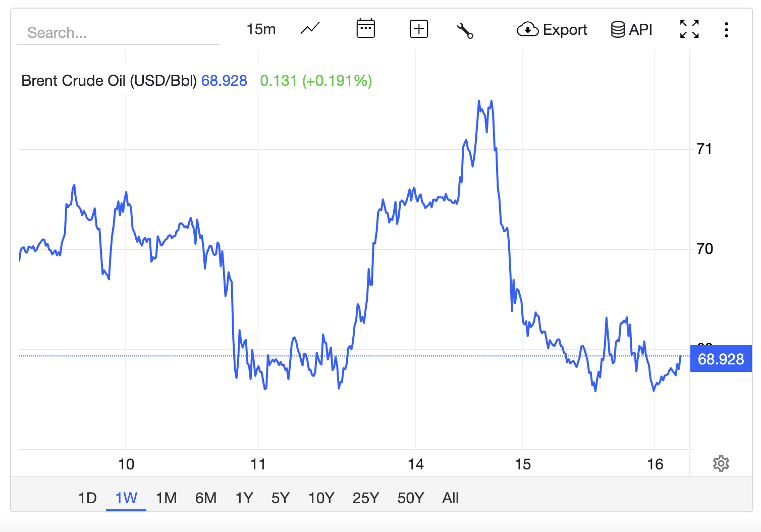Image resolution: width=761 pixels, height=532 pixels.
Task: Open the API database button
Action: (x=631, y=30)
